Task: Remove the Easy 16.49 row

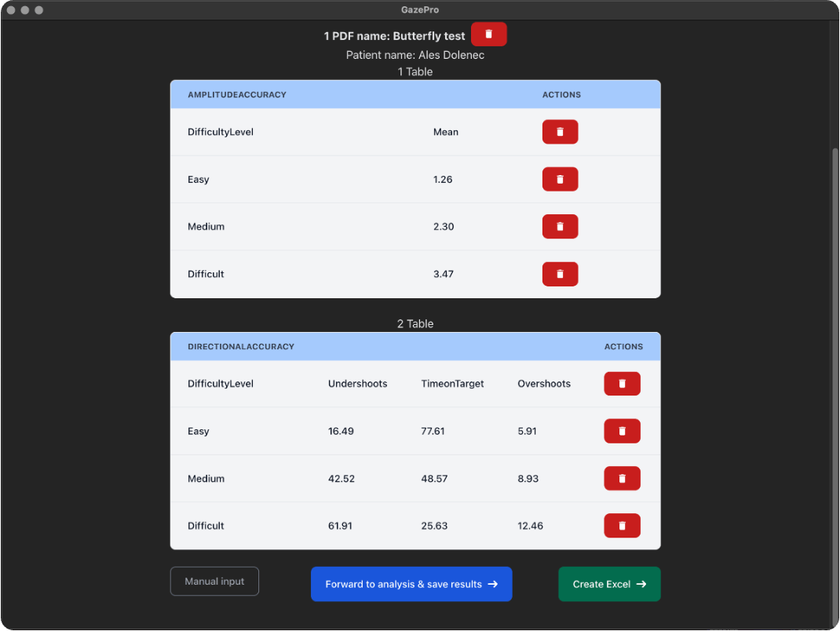Action: click(622, 431)
